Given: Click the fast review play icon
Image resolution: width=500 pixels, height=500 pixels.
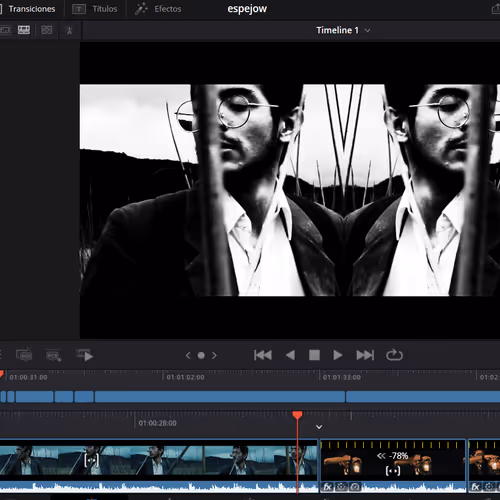Looking at the screenshot, I should click(85, 355).
